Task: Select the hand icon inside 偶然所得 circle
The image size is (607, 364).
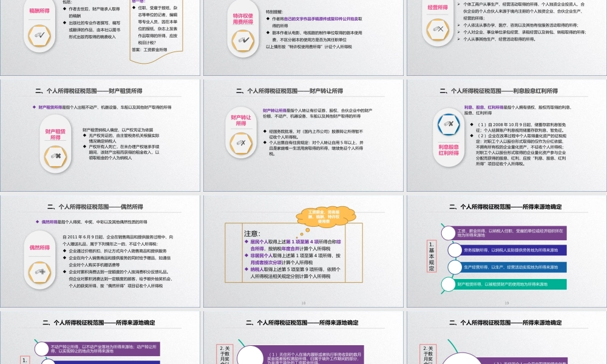Action: coord(39,272)
